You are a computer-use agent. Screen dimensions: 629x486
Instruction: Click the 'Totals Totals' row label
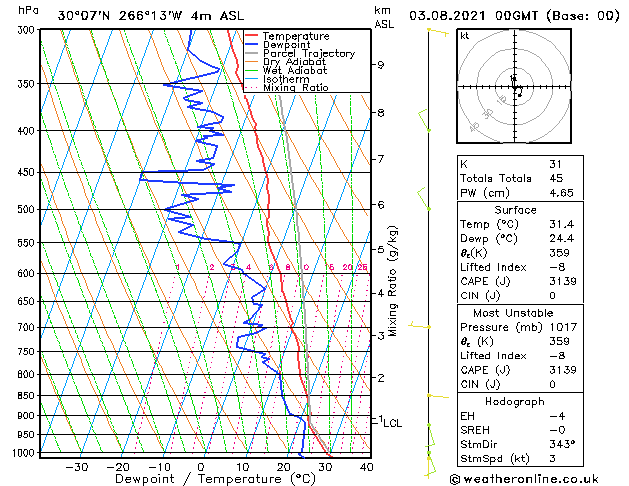coord(495,178)
